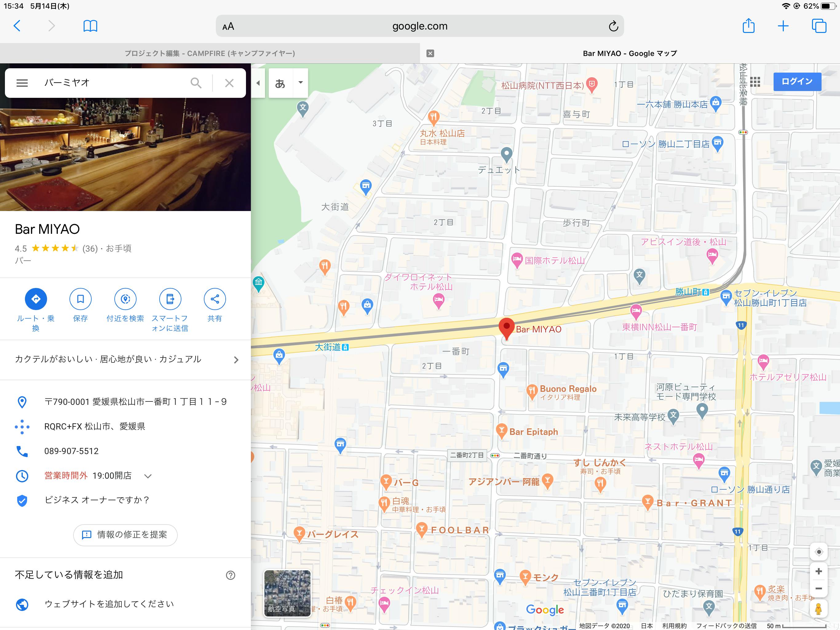Viewport: 840px width, 630px height.
Task: Open input method dropdown arrow
Action: [x=300, y=82]
